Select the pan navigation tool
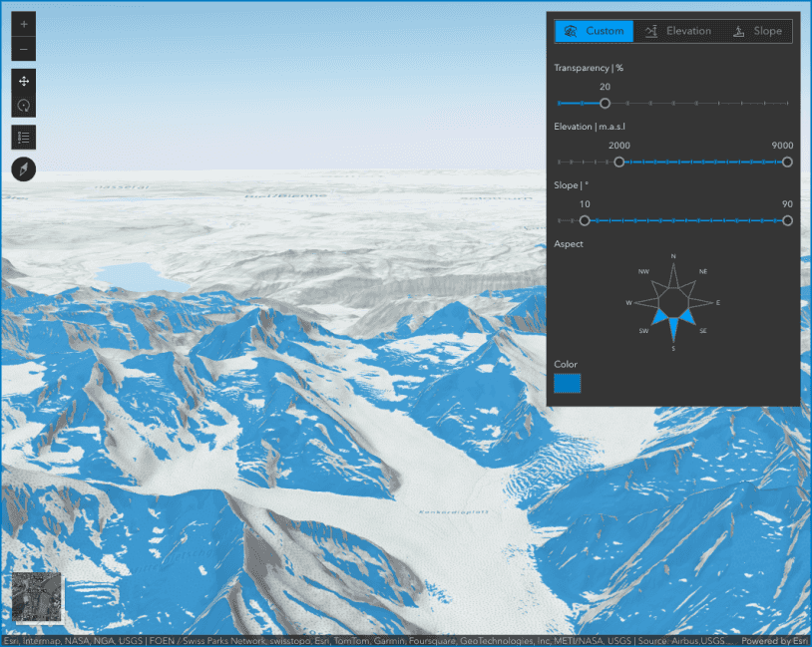This screenshot has height=647, width=812. tap(23, 81)
